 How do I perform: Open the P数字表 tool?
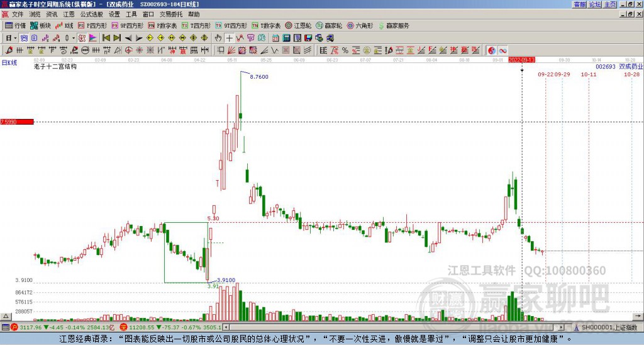tap(162, 25)
